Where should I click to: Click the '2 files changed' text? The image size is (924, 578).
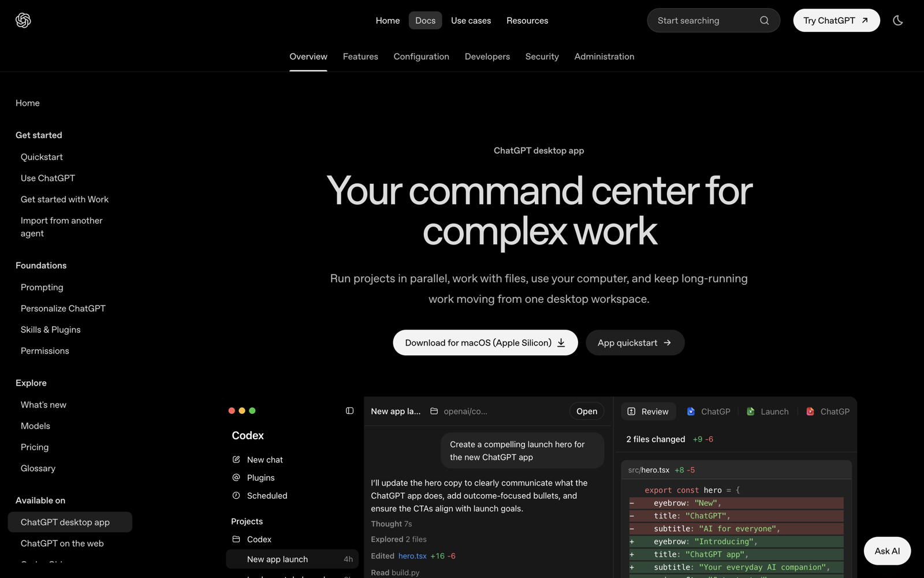coord(655,439)
